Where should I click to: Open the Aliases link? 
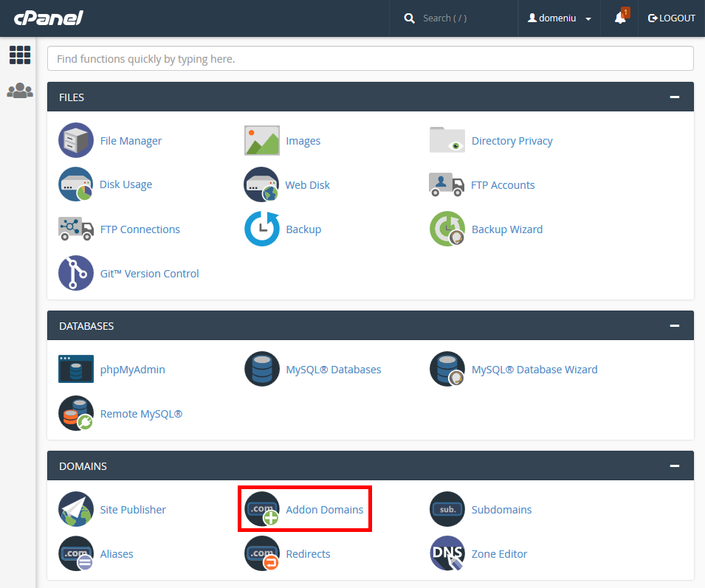(x=117, y=554)
